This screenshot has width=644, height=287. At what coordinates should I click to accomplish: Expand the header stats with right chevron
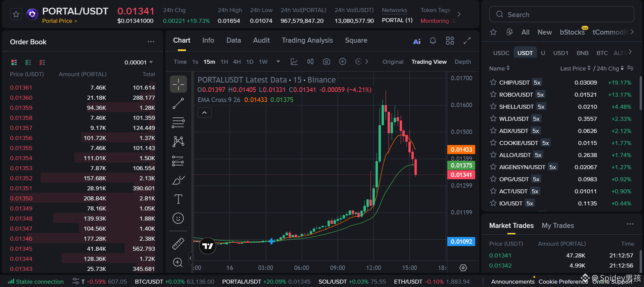[x=459, y=14]
